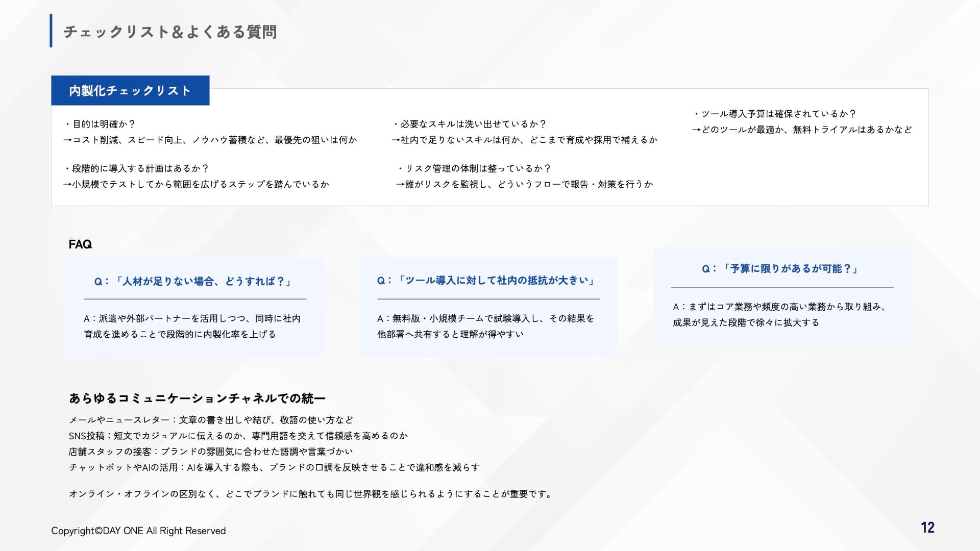
Task: Click the slide title チェックリスト&よくある質問
Action: coord(170,32)
